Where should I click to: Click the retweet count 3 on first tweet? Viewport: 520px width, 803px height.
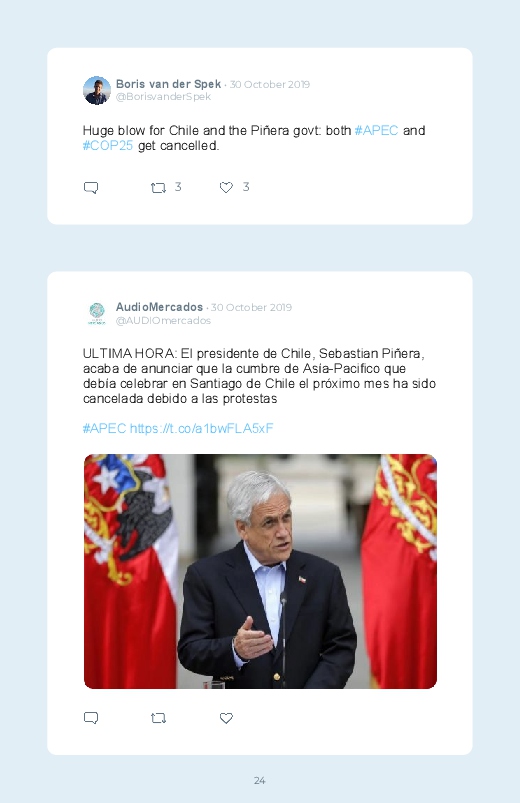[x=178, y=187]
